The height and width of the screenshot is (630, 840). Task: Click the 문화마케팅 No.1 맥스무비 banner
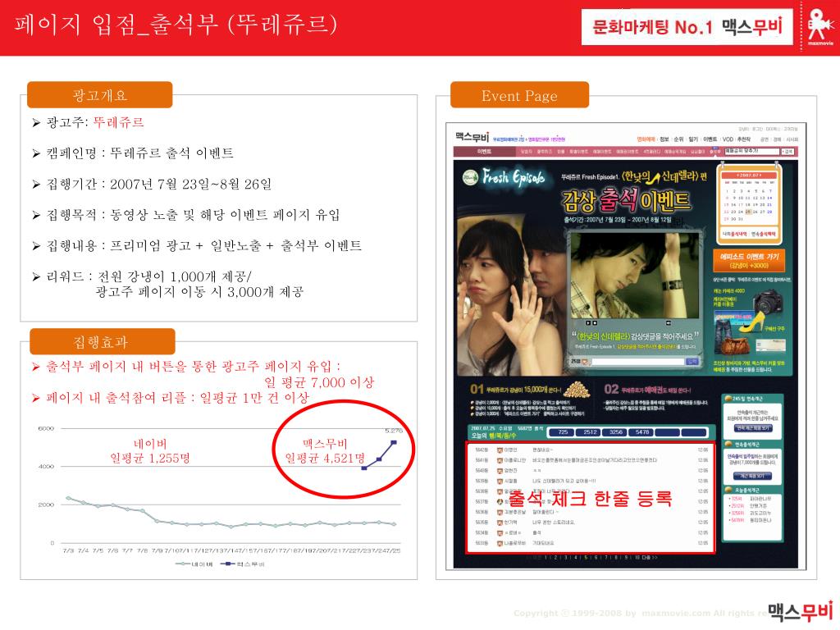(687, 27)
